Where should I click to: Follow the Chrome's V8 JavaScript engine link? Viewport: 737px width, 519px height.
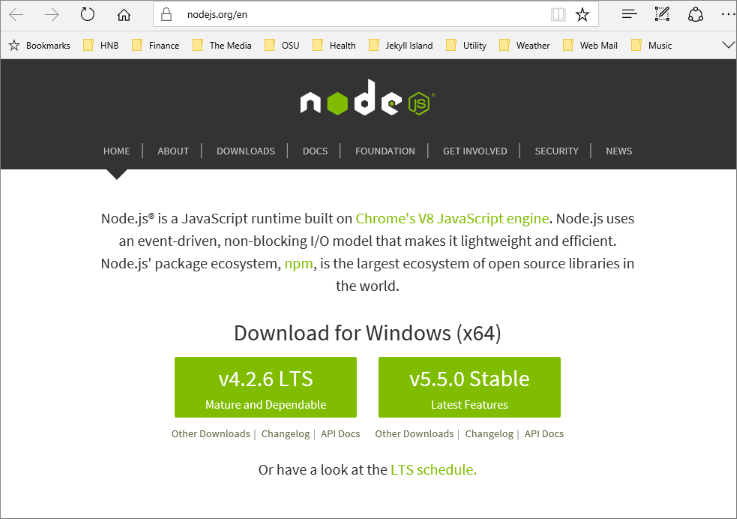(x=452, y=218)
